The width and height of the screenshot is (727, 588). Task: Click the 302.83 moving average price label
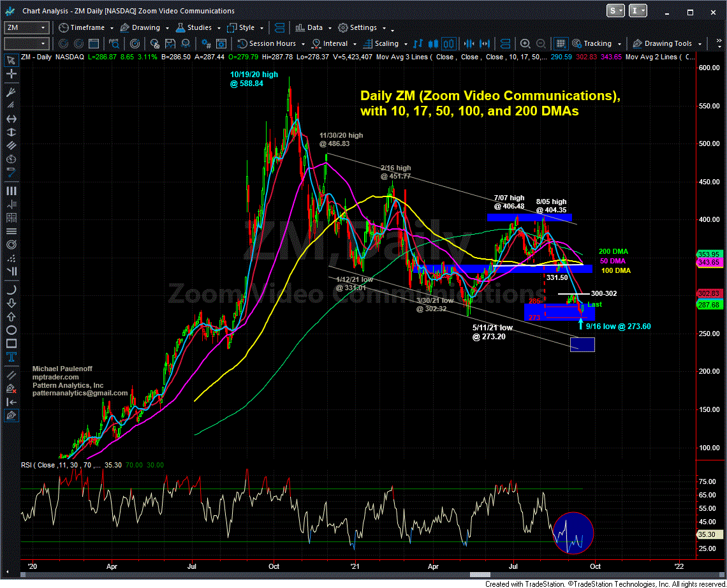point(709,293)
